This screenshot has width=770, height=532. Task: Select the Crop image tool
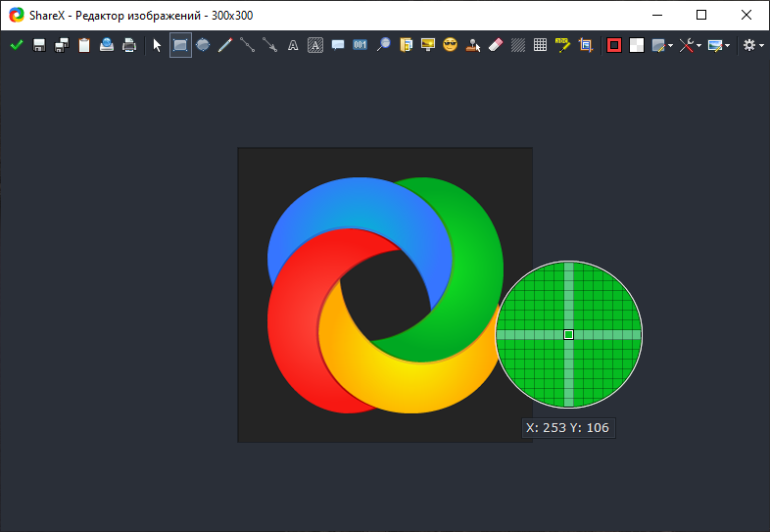click(586, 45)
